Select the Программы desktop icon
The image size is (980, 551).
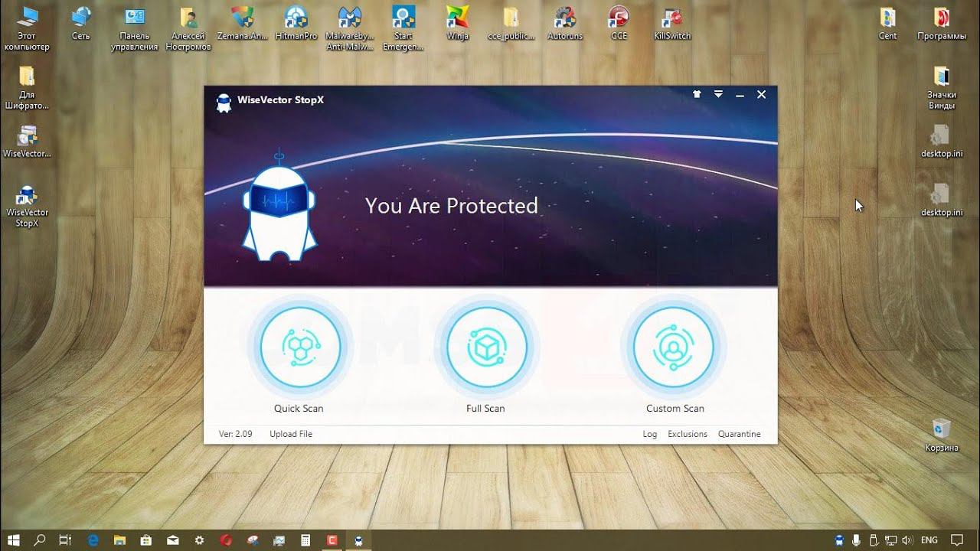[942, 23]
